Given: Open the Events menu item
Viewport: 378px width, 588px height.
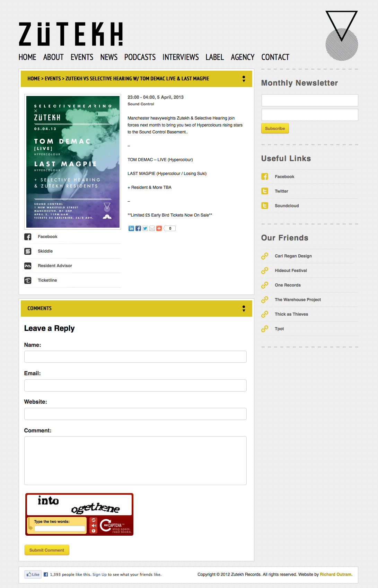Looking at the screenshot, I should pos(82,57).
